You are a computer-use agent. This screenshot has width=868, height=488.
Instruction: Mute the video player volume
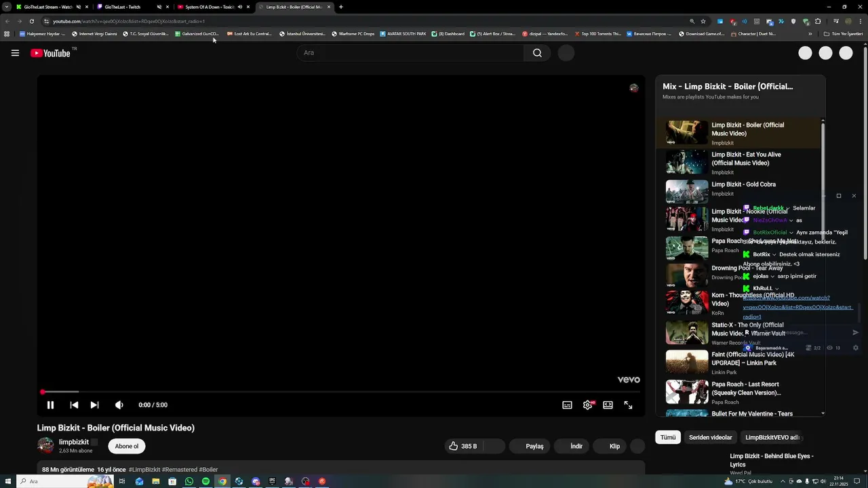click(119, 405)
